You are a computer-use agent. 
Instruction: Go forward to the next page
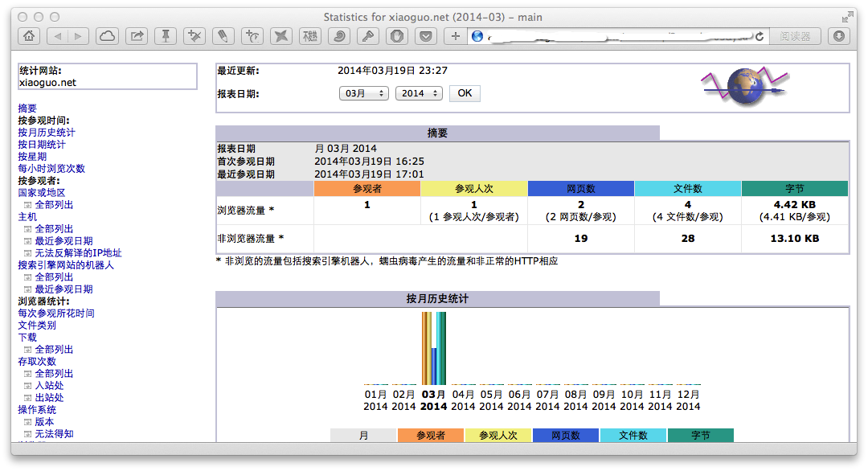point(78,36)
